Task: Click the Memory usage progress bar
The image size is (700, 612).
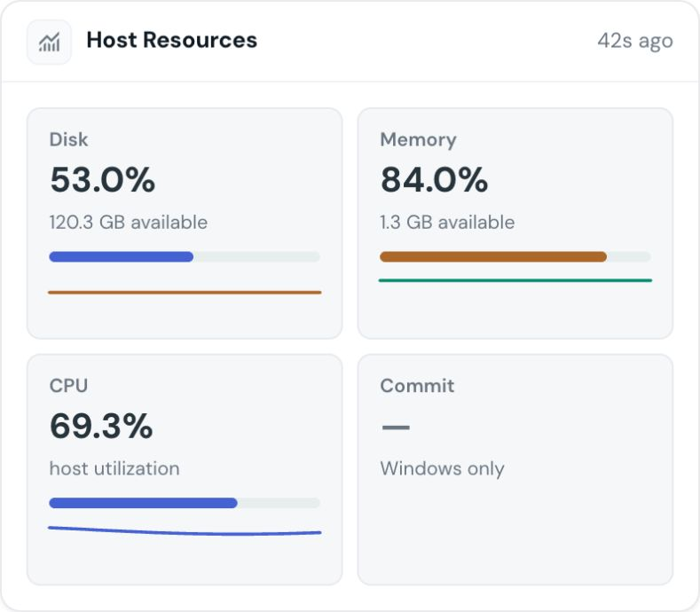Action: [x=515, y=256]
